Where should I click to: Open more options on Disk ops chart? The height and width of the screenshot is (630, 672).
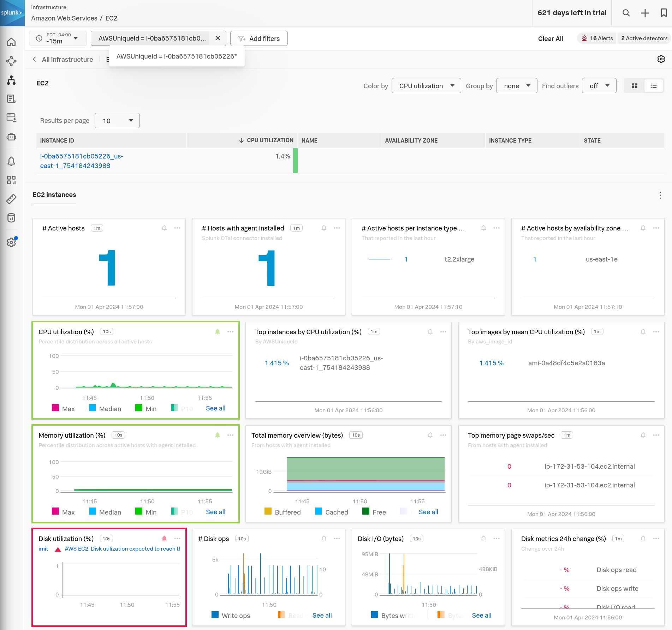coord(337,539)
